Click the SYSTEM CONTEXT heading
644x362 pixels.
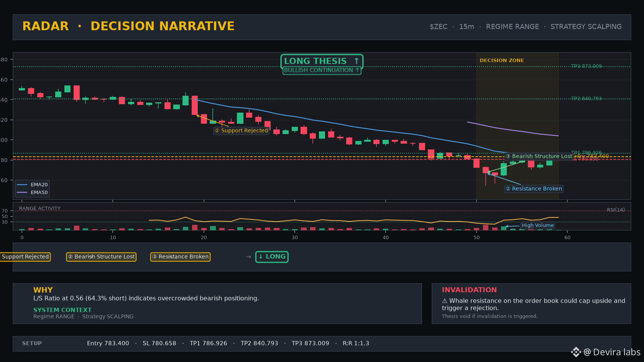tap(62, 310)
